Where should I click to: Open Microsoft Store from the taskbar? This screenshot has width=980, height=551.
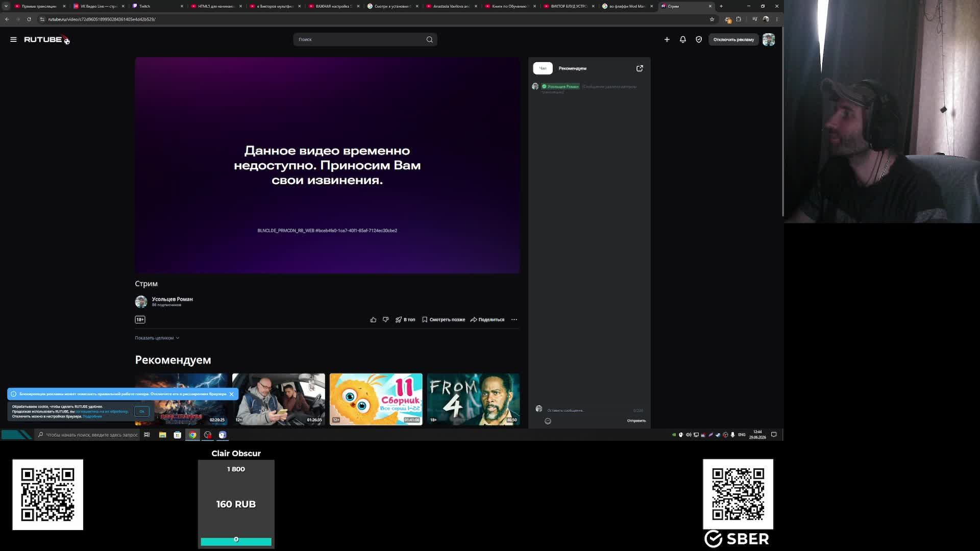coord(177,435)
